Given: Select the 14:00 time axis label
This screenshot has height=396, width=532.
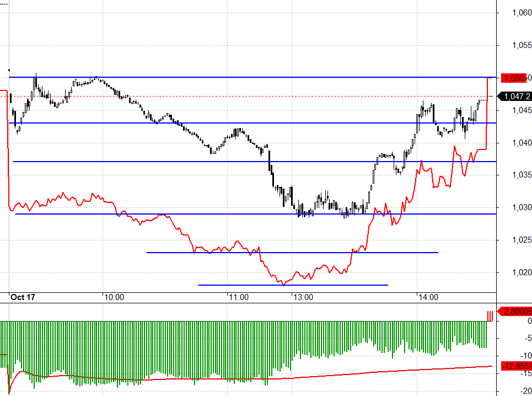Looking at the screenshot, I should pyautogui.click(x=428, y=297).
